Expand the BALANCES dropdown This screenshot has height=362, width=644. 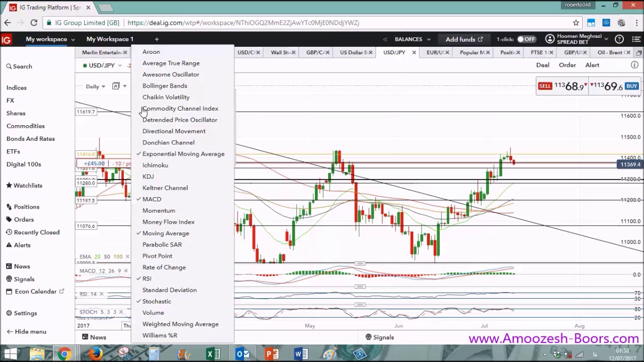pos(413,39)
